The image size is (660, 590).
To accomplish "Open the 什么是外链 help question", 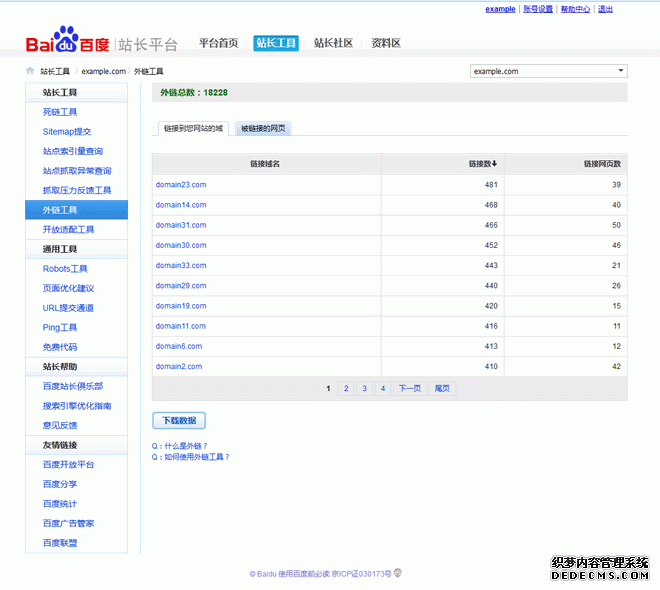I will [181, 446].
